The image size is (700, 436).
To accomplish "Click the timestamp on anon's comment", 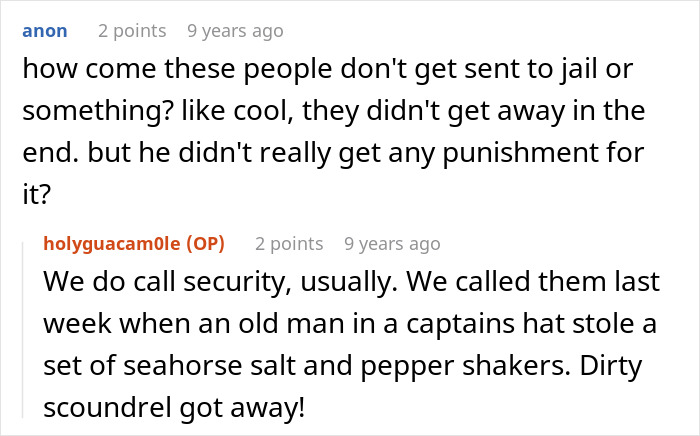I will point(235,31).
